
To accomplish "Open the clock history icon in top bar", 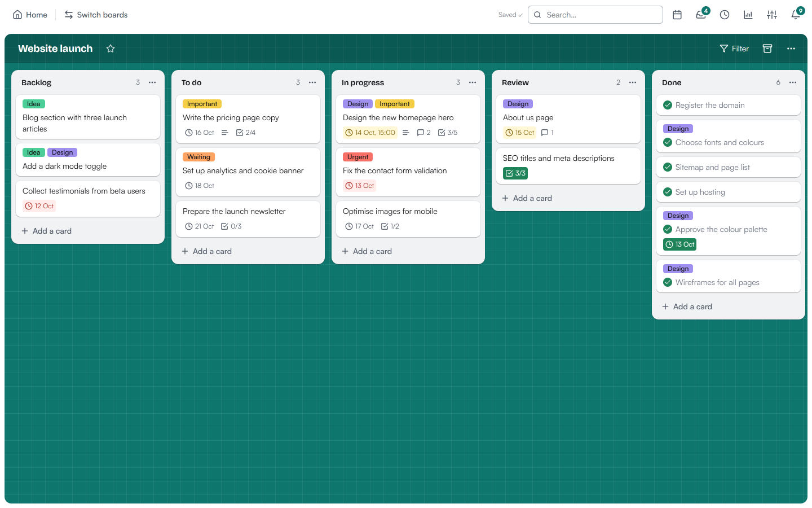I will click(725, 15).
